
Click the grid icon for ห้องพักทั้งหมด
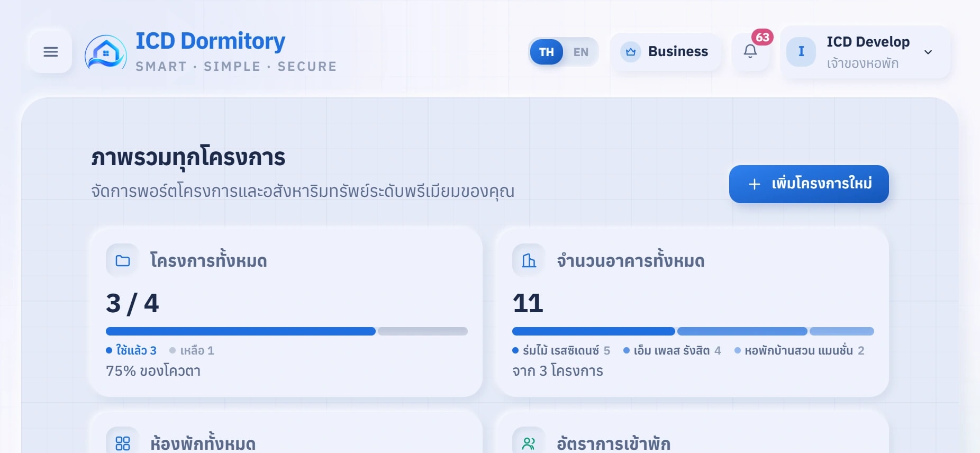pyautogui.click(x=123, y=443)
